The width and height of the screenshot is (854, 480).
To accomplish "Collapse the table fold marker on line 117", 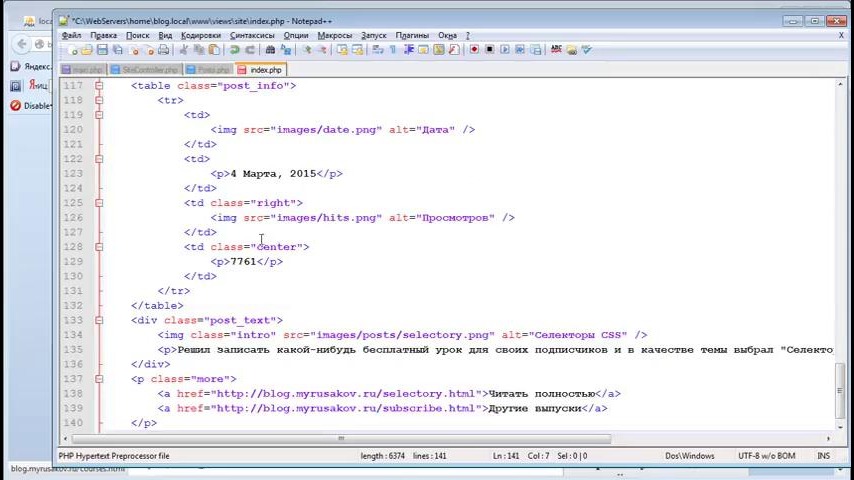I will (x=99, y=86).
